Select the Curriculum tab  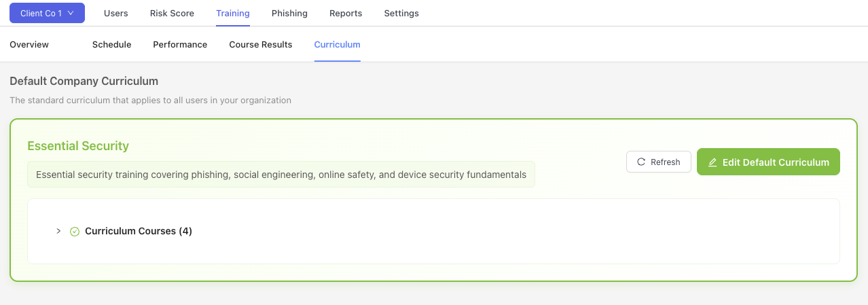pyautogui.click(x=337, y=44)
